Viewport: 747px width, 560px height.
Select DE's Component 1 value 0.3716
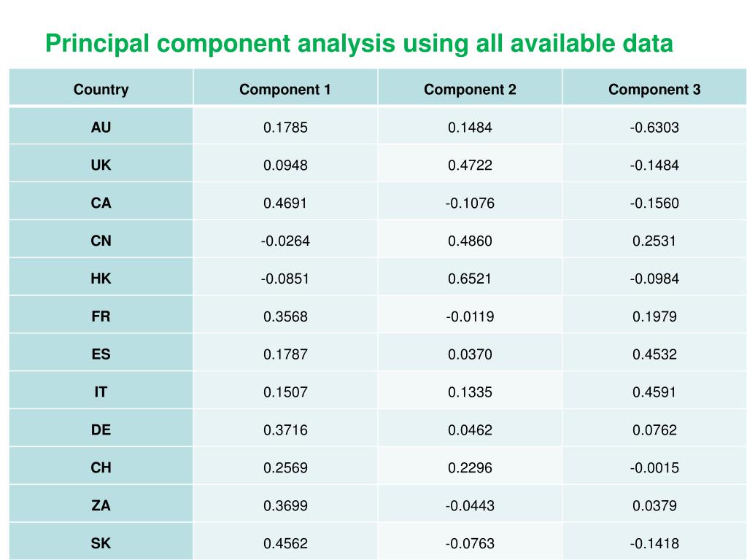click(285, 430)
